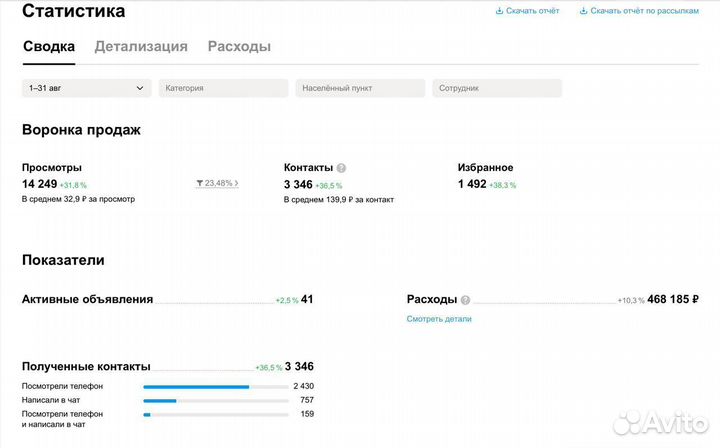Click the +38,3% favorites change value
This screenshot has height=448, width=720.
502,185
